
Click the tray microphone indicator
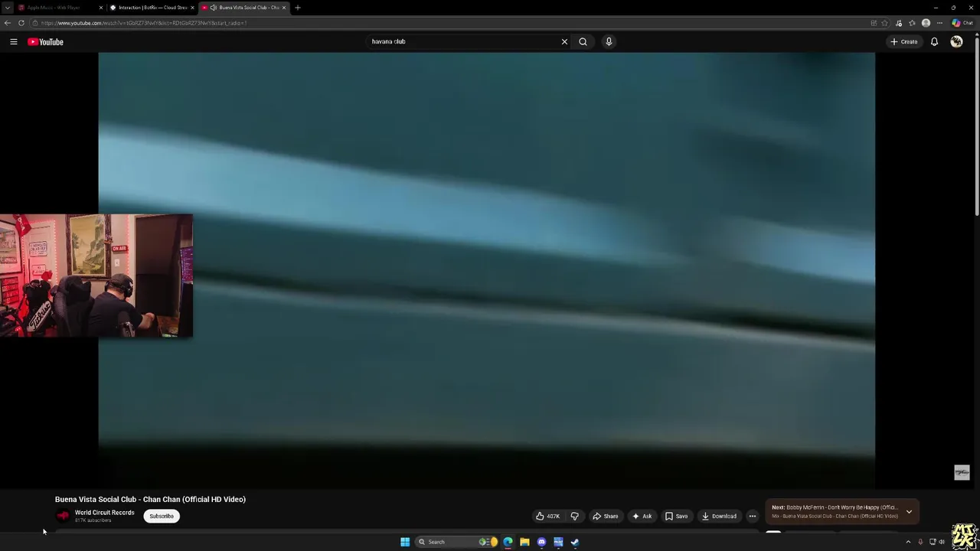click(920, 542)
